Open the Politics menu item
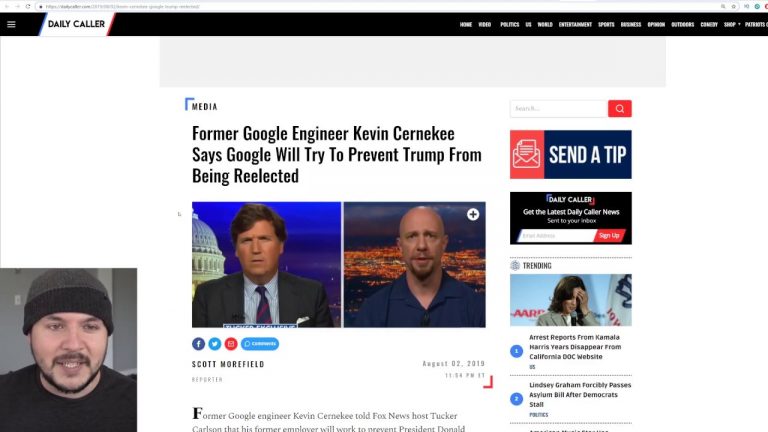The height and width of the screenshot is (432, 768). pos(509,24)
